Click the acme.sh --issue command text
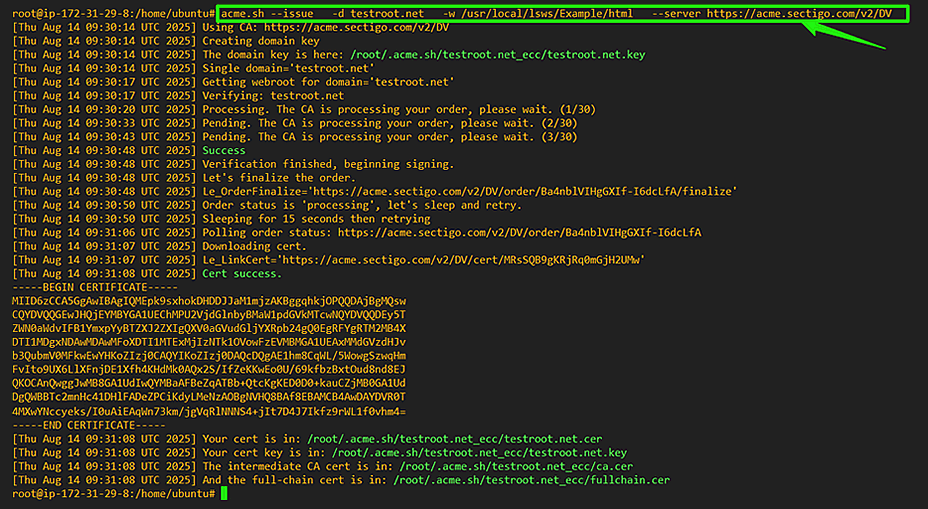Viewport: 928px width, 509px height. coord(556,14)
